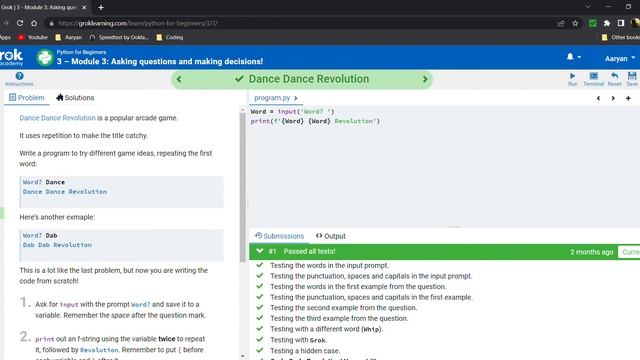Click the problem panel vertical scrollbar
Screen dimensions: 640x360
pos(243,188)
